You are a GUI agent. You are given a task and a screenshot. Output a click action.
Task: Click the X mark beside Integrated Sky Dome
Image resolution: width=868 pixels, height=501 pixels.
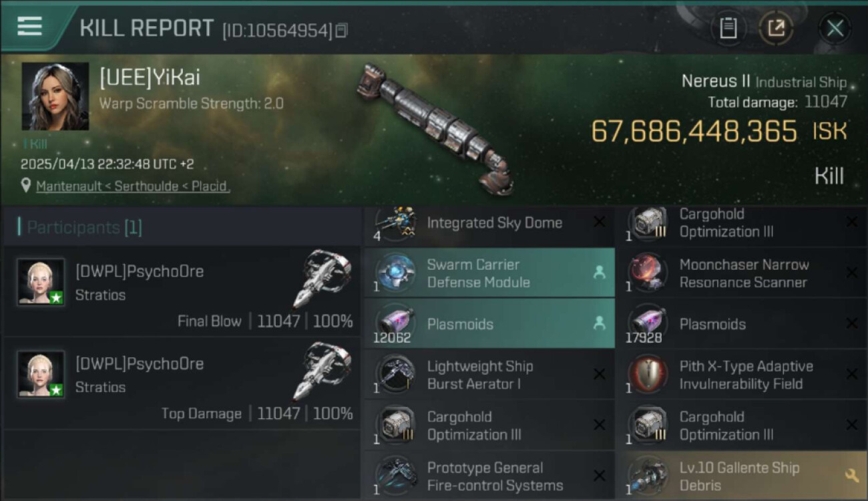(x=600, y=222)
